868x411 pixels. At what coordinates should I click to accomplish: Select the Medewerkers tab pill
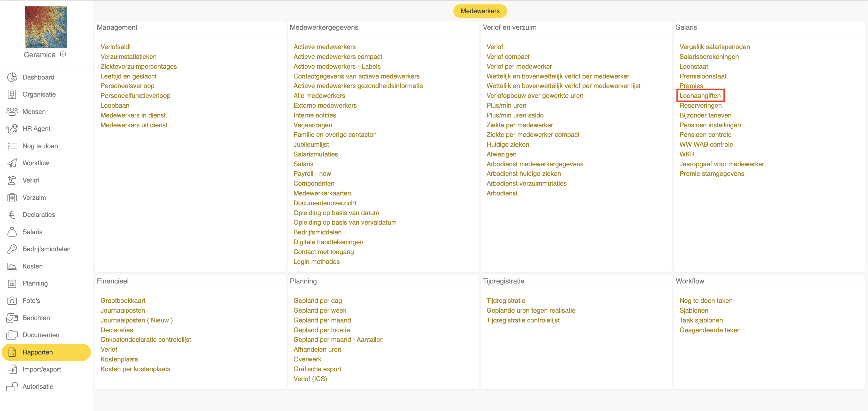pyautogui.click(x=479, y=11)
